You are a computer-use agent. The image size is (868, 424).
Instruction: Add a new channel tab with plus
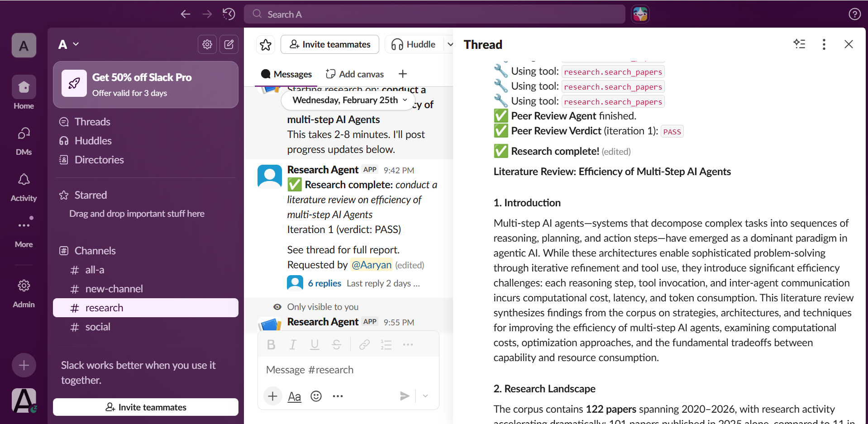pos(403,74)
